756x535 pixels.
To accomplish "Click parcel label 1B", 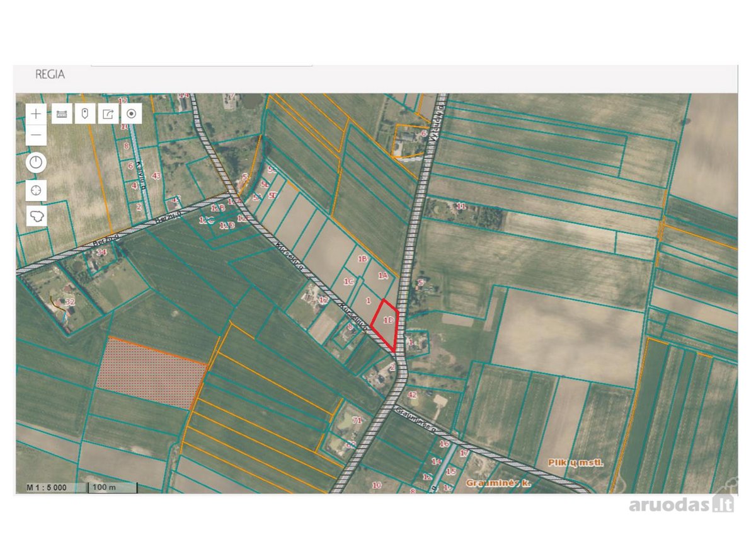I will pyautogui.click(x=362, y=258).
